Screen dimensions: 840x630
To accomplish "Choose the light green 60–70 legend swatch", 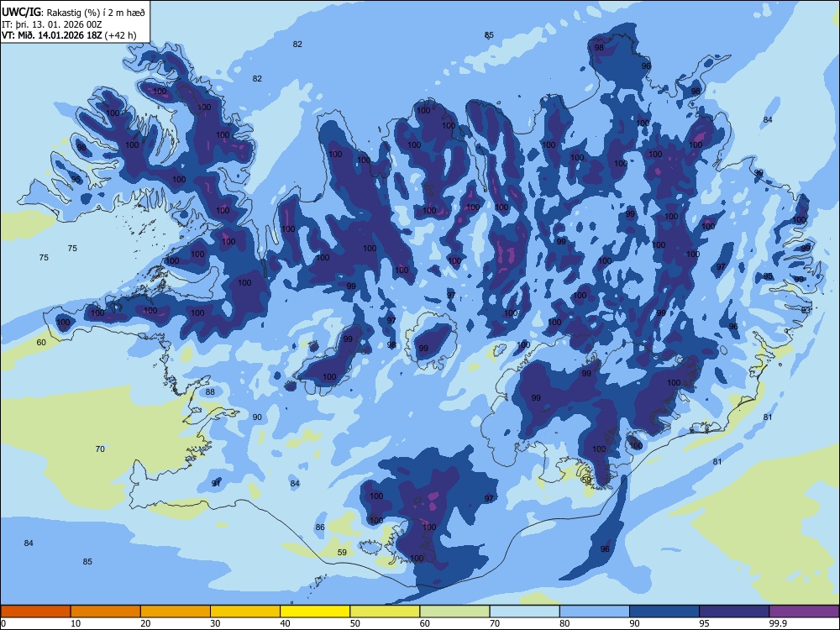I will coord(454,612).
